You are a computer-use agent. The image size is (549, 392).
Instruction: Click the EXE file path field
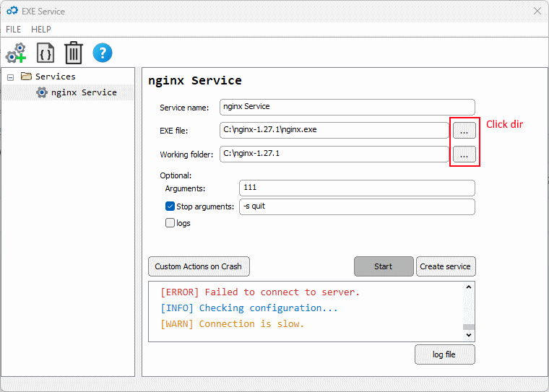(334, 130)
